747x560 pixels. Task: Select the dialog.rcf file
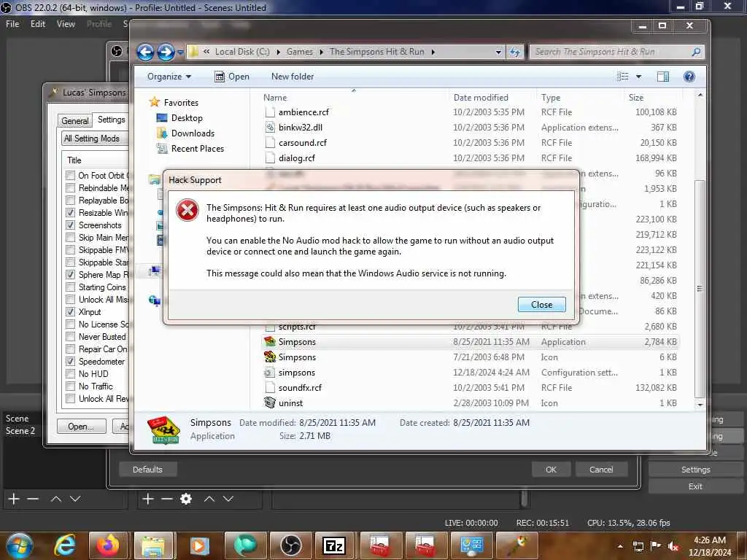point(296,157)
